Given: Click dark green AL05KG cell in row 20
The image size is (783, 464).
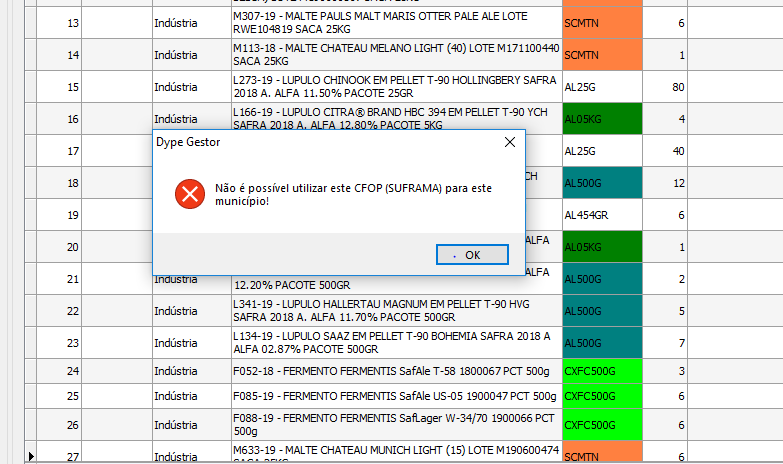Looking at the screenshot, I should pyautogui.click(x=602, y=247).
